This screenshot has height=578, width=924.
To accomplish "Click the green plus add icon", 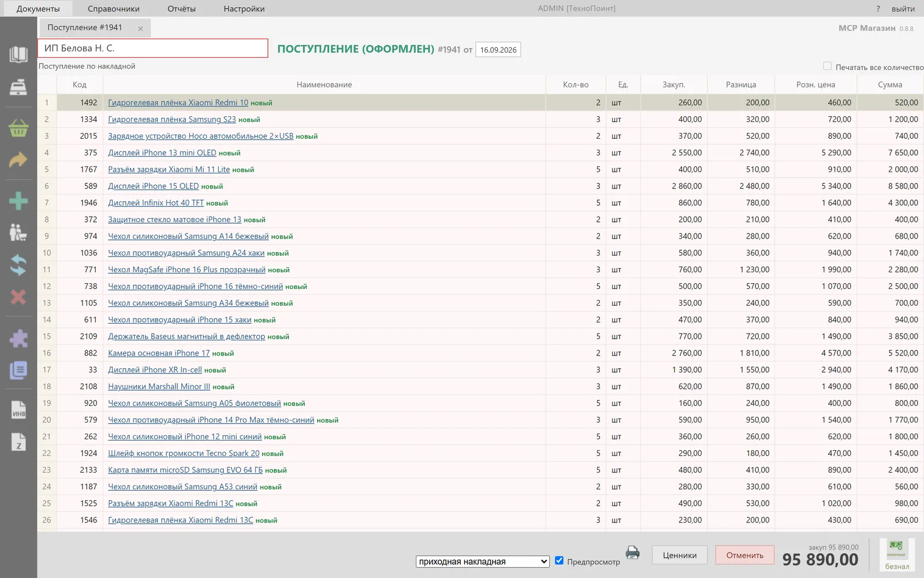I will [18, 201].
